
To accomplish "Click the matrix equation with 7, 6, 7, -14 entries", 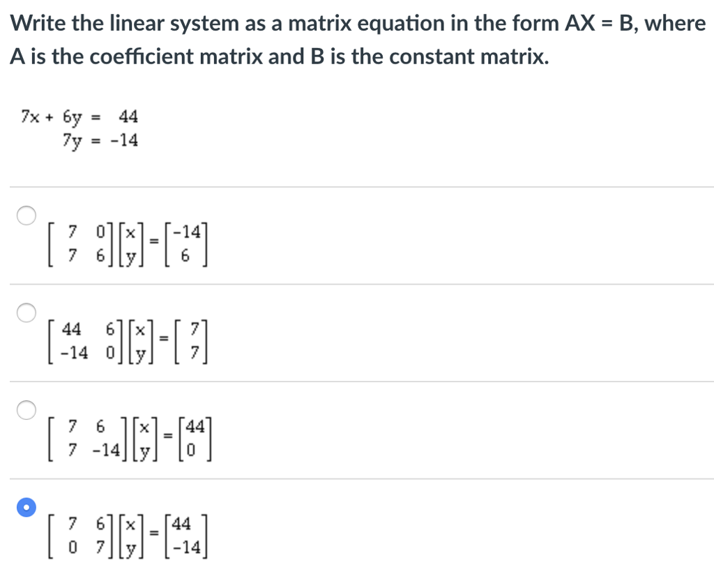I will pyautogui.click(x=129, y=437).
